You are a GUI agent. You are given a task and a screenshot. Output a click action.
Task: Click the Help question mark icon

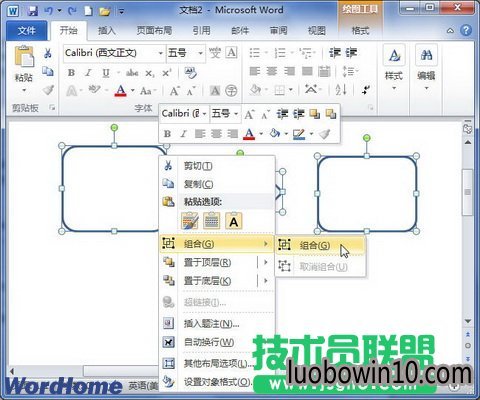tap(466, 30)
